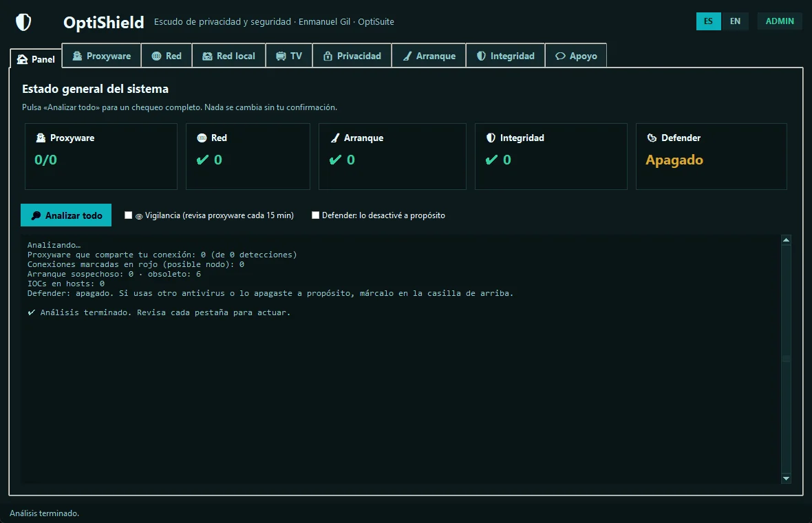The height and width of the screenshot is (523, 812).
Task: Click the 'Estado general del sistema' heading
Action: point(95,89)
